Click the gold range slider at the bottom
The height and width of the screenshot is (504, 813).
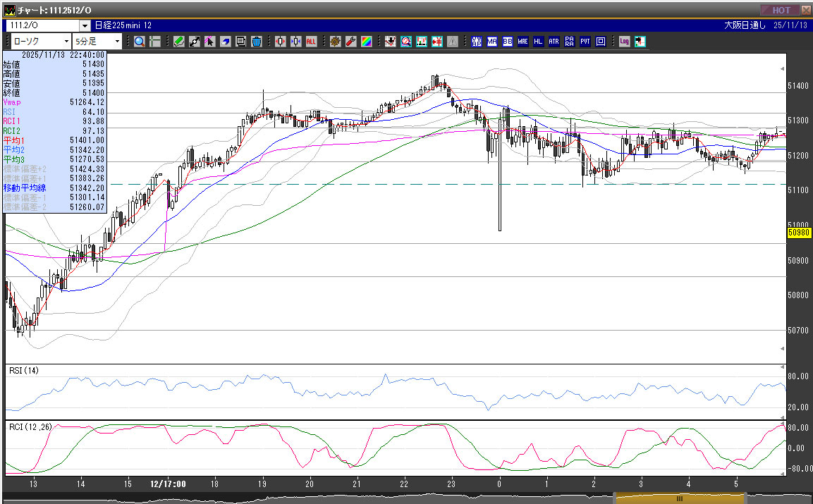[x=680, y=498]
